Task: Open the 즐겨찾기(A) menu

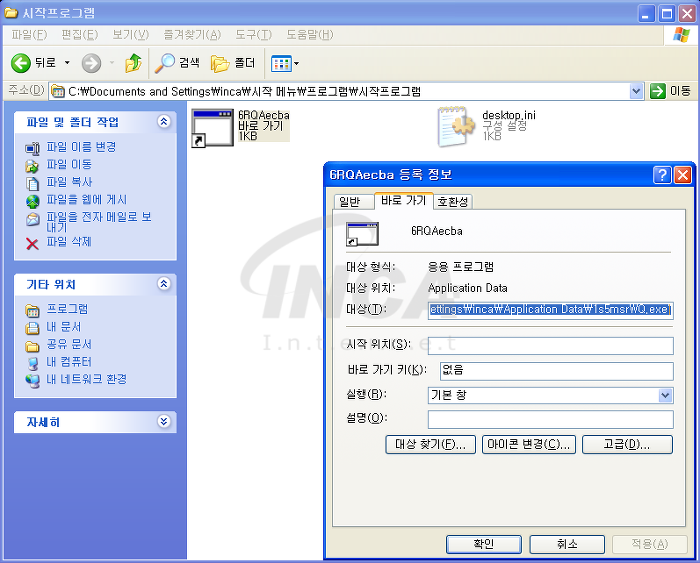Action: 192,35
